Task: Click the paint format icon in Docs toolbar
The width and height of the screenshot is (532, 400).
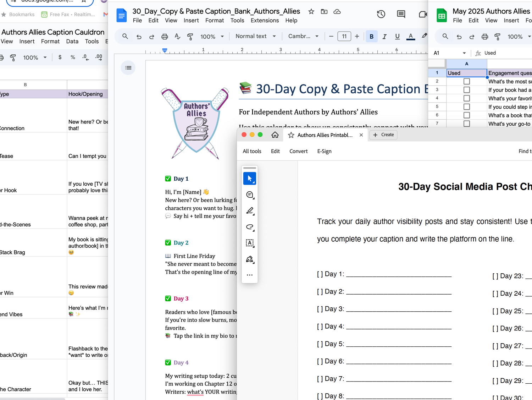Action: [x=190, y=36]
